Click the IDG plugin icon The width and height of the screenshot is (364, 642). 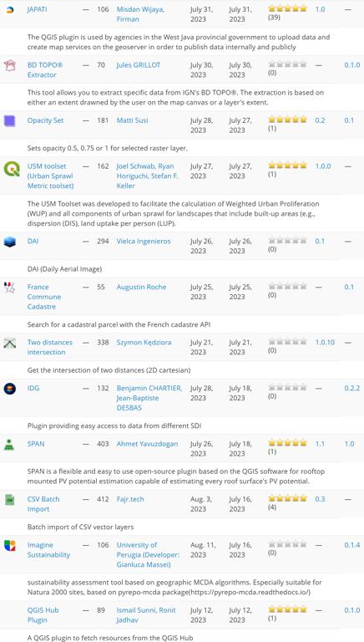9,388
